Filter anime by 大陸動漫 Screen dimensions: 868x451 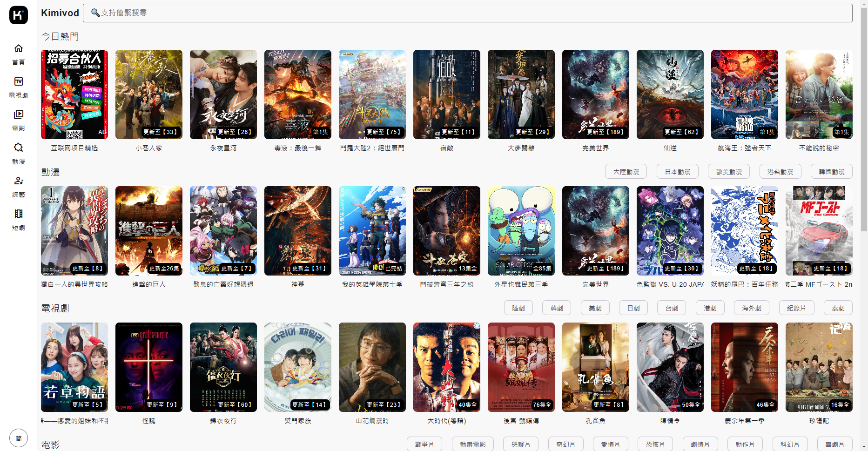click(626, 172)
